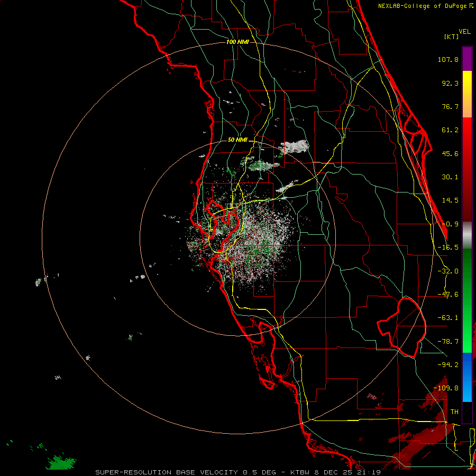Click the 14.5 legend value

point(450,200)
